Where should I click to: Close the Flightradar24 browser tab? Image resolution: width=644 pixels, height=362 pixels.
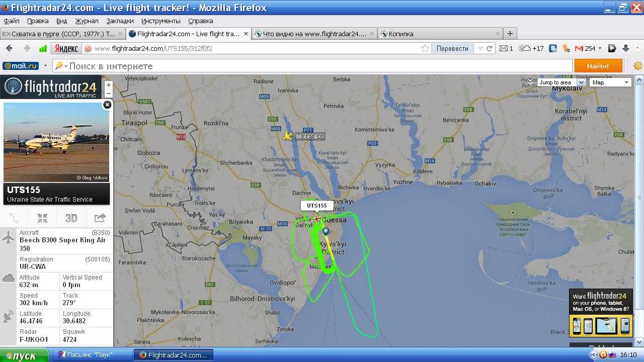246,34
